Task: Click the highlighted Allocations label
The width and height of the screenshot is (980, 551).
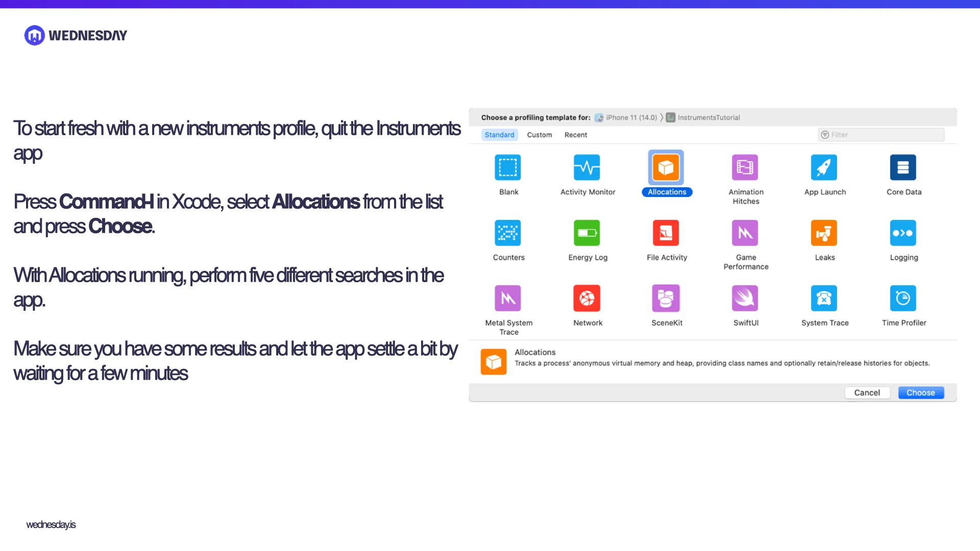Action: pos(667,192)
